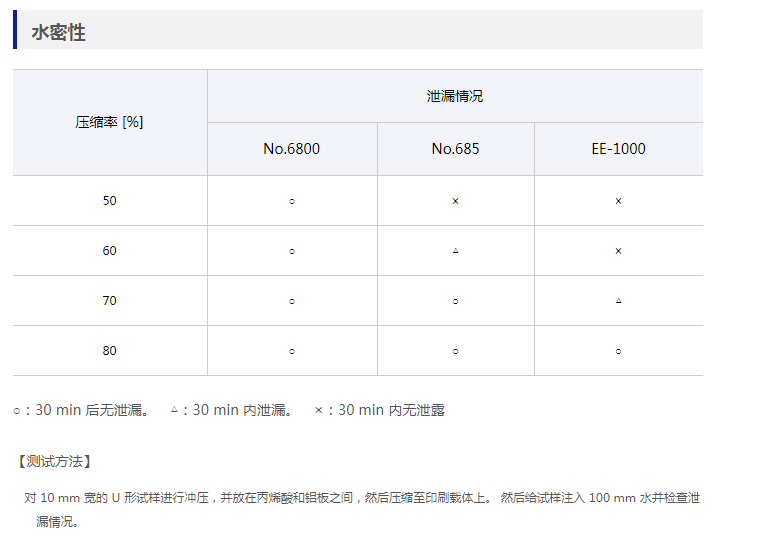Click the 【测试方法】 label
The height and width of the screenshot is (543, 761).
pos(54,461)
